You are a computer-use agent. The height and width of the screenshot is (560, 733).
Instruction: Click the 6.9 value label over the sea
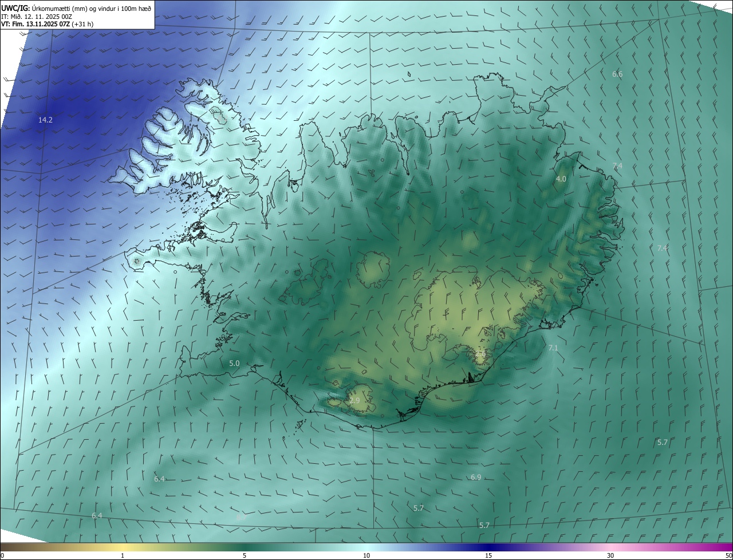click(x=476, y=477)
